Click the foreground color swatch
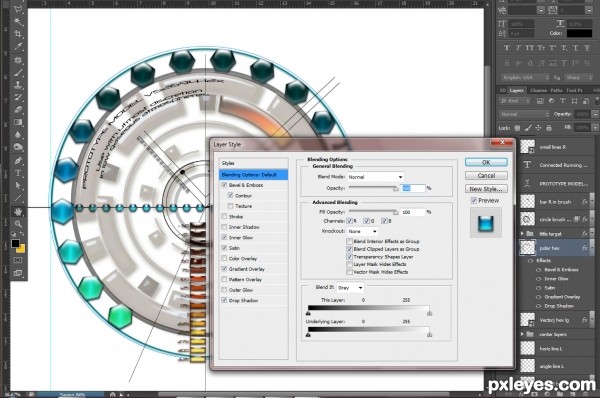The image size is (600, 398). 15,243
